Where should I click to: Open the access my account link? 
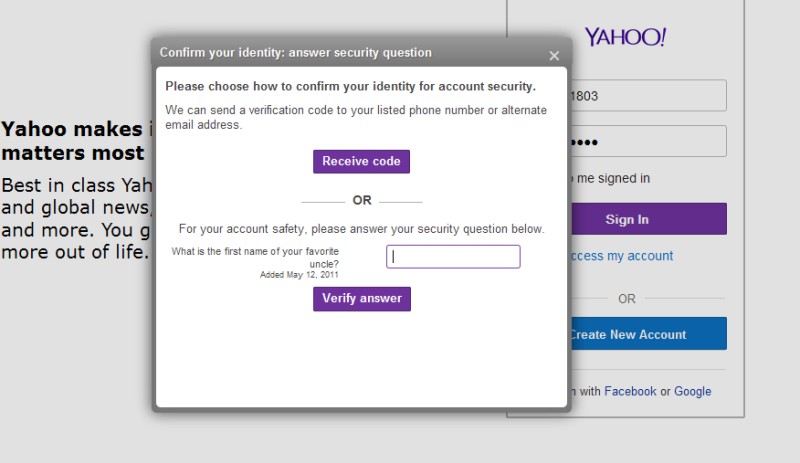pyautogui.click(x=621, y=256)
